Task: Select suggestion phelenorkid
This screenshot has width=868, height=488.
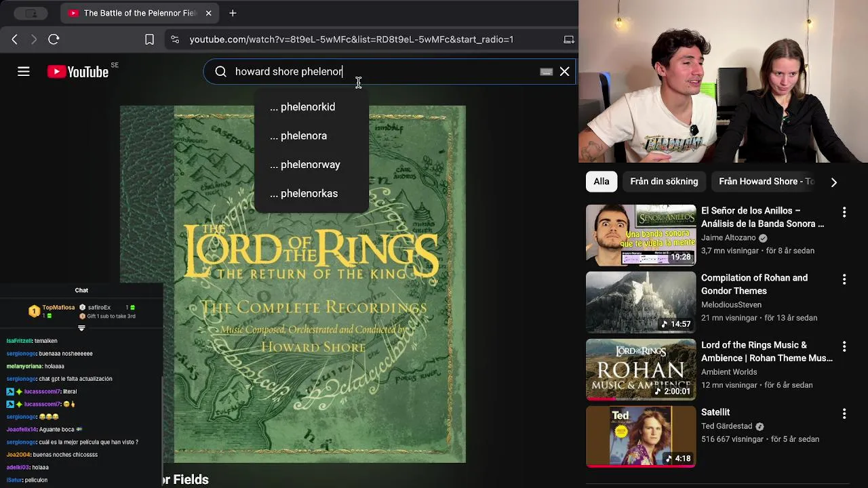Action: [311, 106]
